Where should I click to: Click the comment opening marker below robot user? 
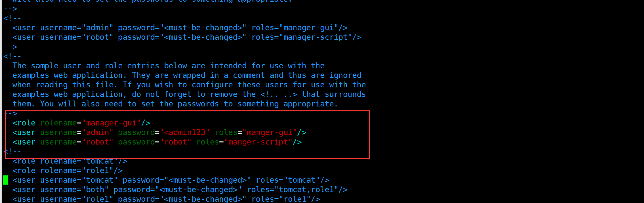pyautogui.click(x=12, y=151)
